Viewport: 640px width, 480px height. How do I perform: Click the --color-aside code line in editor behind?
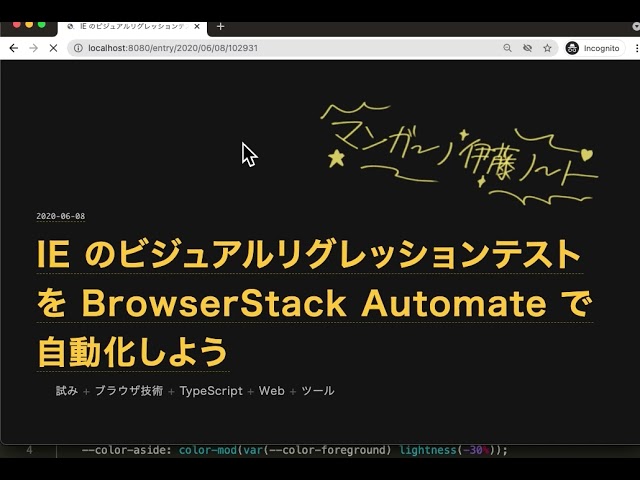coord(294,450)
